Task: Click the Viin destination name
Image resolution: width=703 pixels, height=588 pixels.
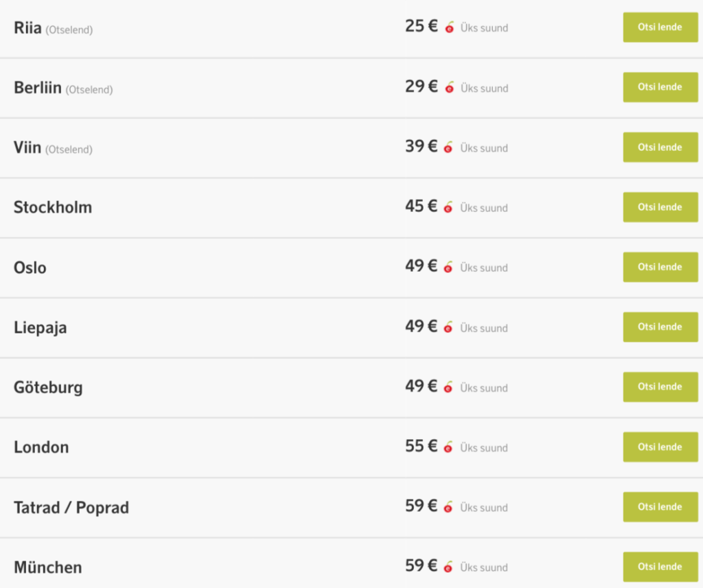Action: point(27,148)
